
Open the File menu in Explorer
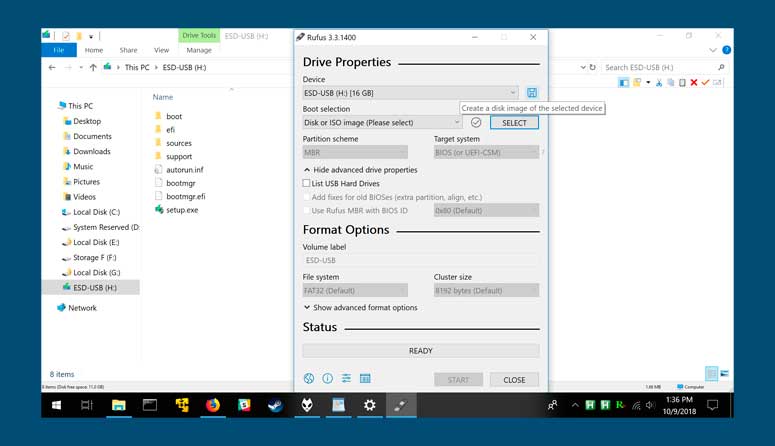point(59,50)
